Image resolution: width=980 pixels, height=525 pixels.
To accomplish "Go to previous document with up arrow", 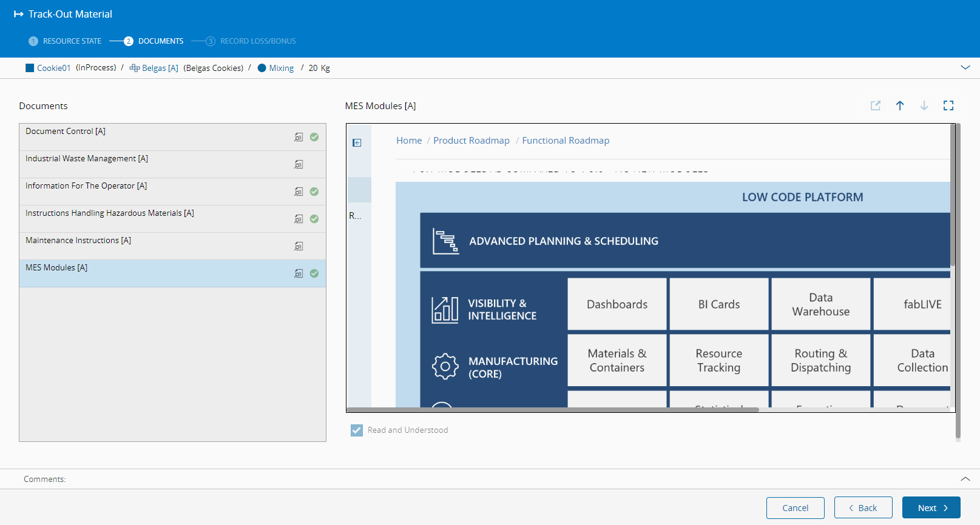I will [899, 105].
